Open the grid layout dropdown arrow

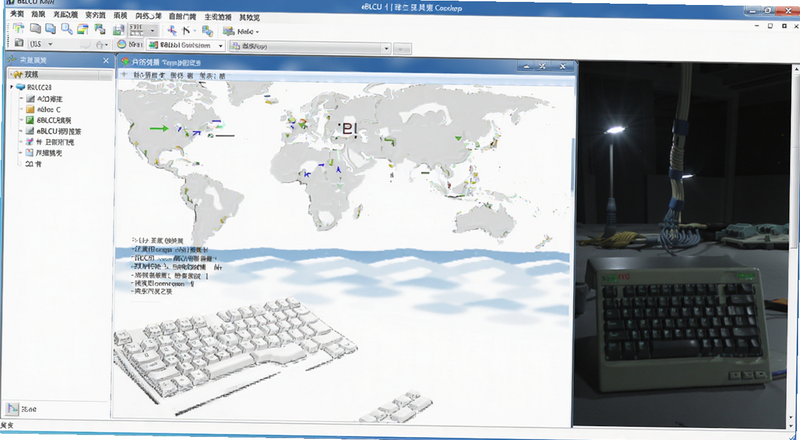152,31
